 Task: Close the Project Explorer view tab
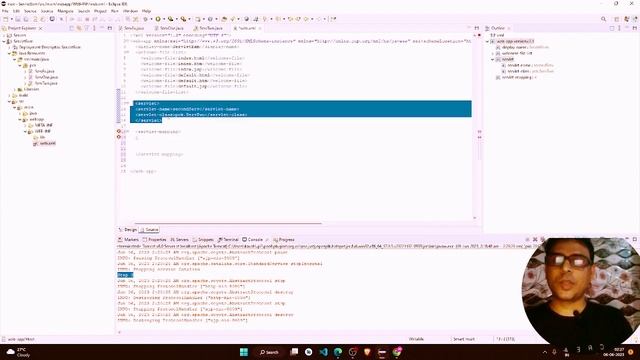point(40,28)
